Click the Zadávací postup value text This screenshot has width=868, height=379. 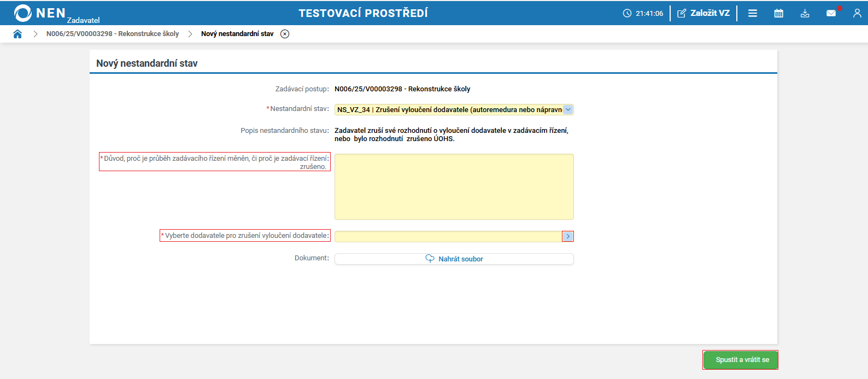tap(402, 89)
